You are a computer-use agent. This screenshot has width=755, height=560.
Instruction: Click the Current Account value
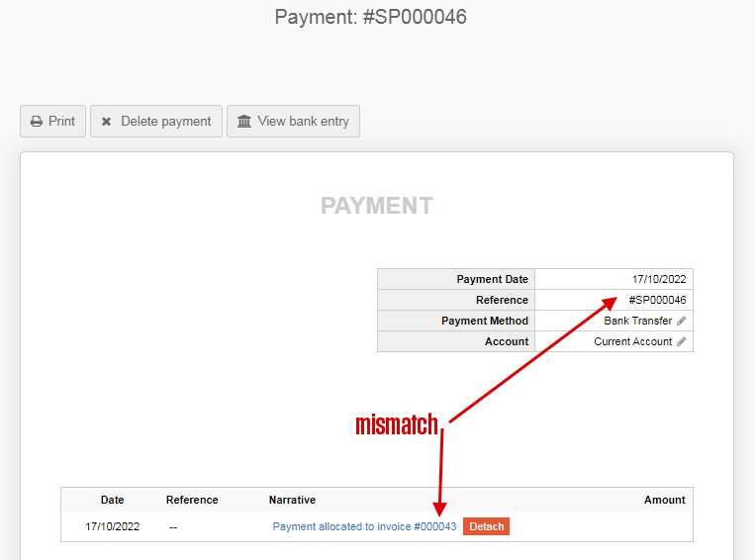tap(632, 341)
